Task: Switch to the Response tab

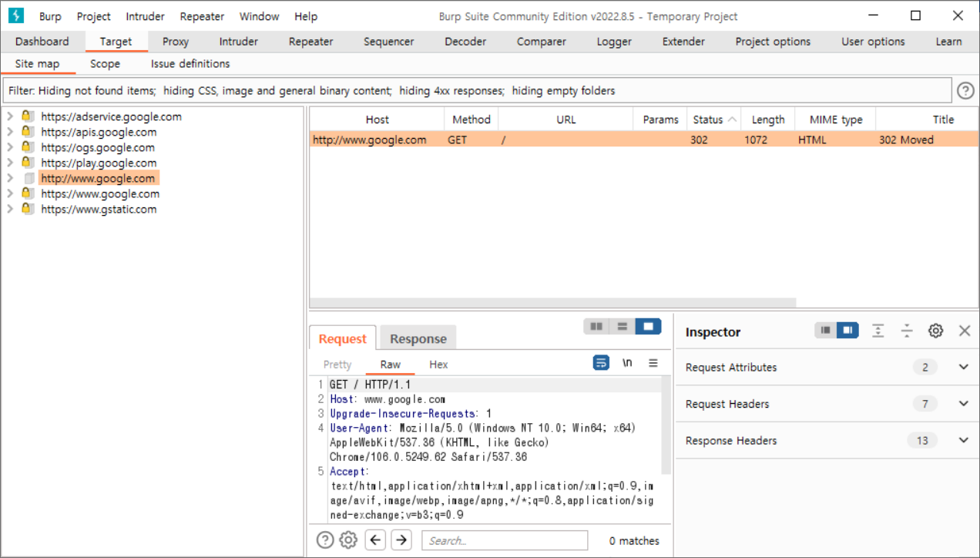Action: point(418,338)
